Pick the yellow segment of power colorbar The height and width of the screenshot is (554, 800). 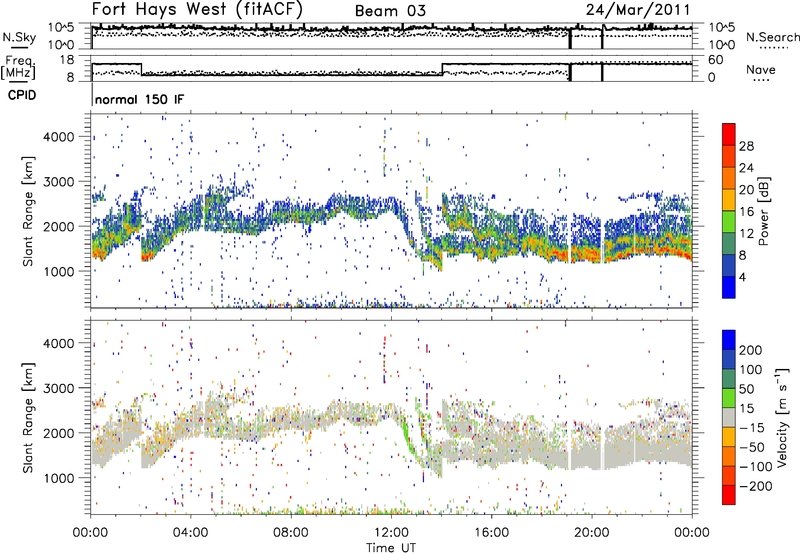729,199
